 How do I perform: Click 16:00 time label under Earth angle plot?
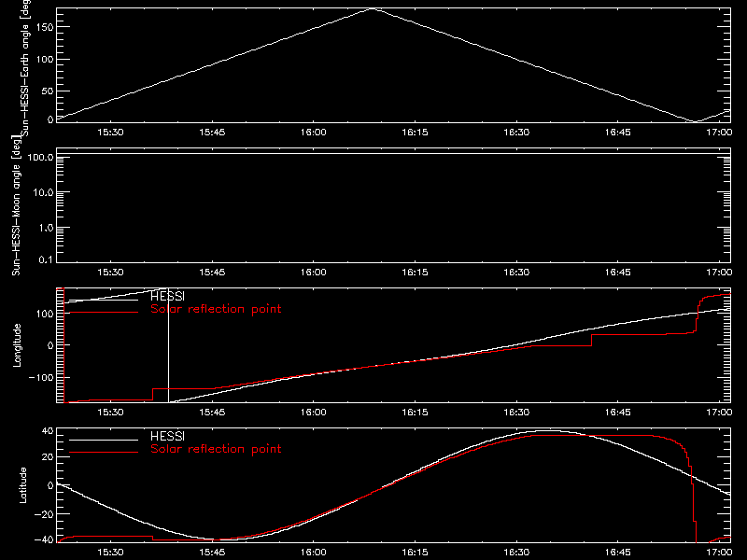click(314, 132)
